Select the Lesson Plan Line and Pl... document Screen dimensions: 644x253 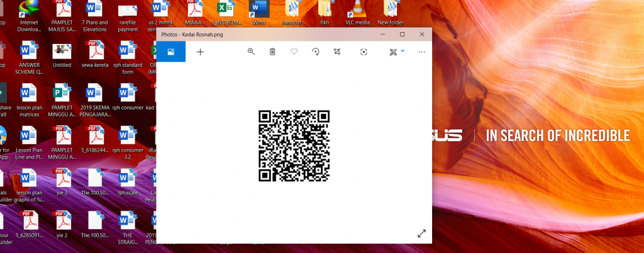coord(29,143)
